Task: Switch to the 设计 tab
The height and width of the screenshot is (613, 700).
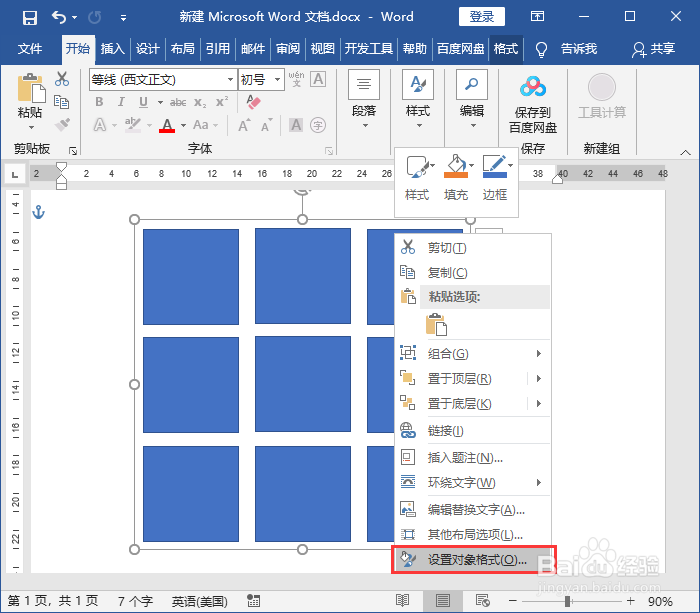Action: point(147,48)
